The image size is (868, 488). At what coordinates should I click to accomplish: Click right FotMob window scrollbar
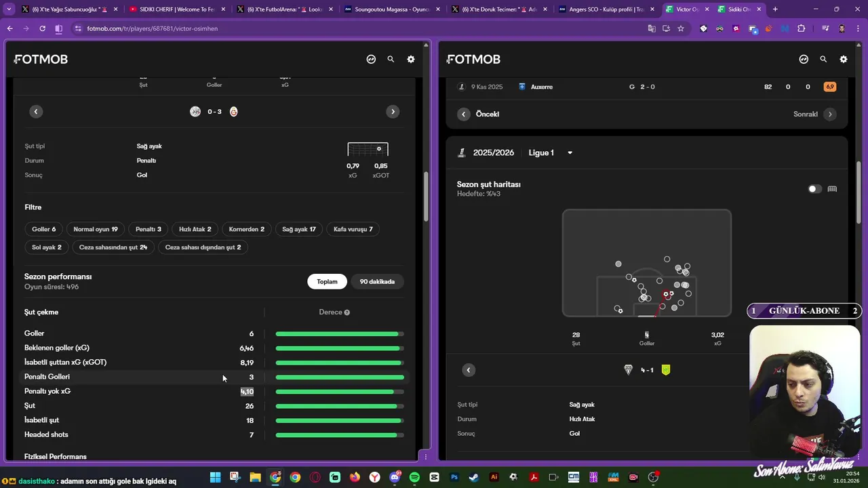[859, 192]
